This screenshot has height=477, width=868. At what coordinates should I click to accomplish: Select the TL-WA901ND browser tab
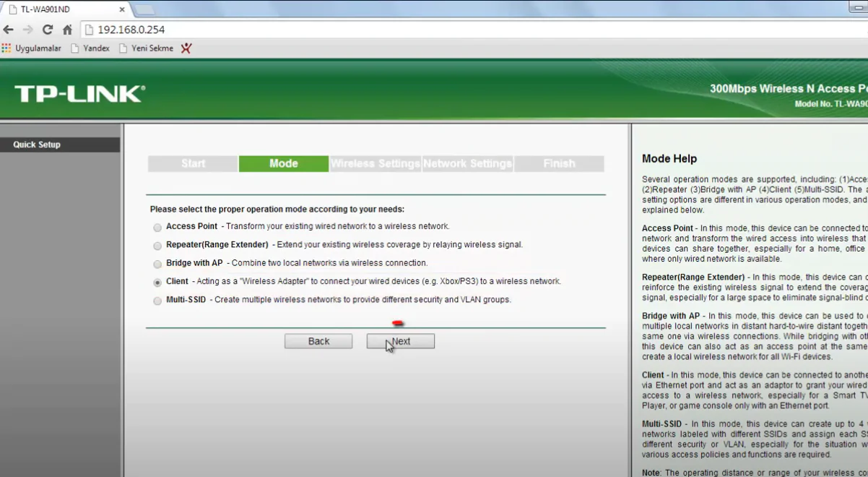[x=66, y=9]
